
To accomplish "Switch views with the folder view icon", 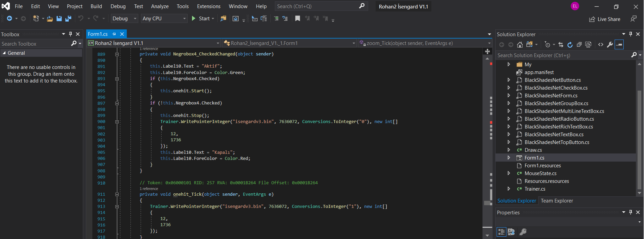I will pyautogui.click(x=529, y=45).
